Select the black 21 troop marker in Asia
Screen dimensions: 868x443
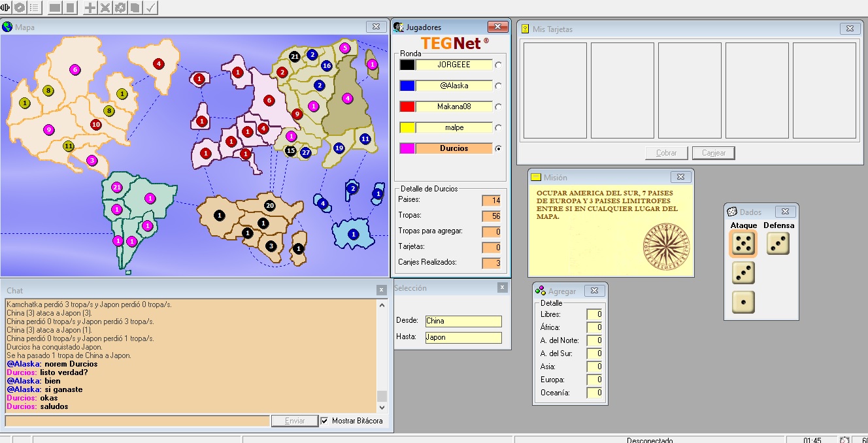[x=295, y=57]
